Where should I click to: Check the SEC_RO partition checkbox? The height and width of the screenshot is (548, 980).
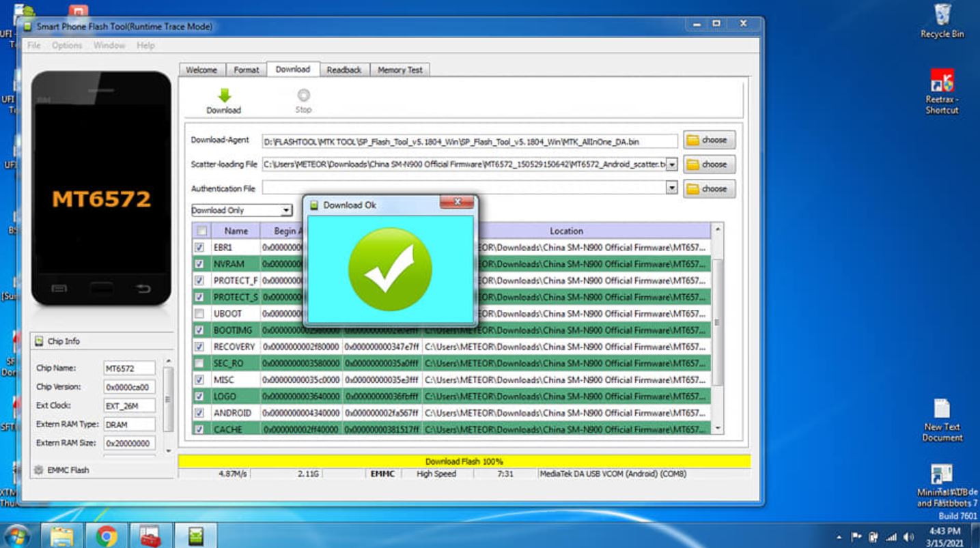click(199, 363)
